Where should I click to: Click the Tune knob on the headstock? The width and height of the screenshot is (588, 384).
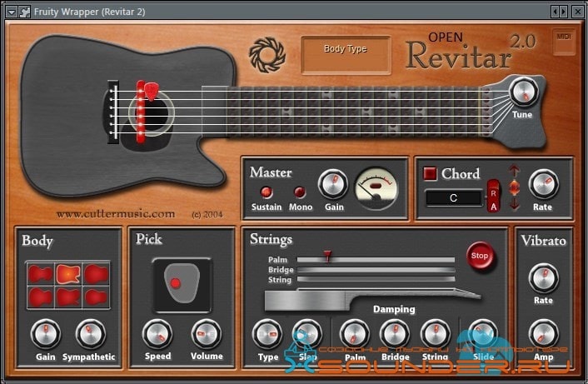(524, 92)
